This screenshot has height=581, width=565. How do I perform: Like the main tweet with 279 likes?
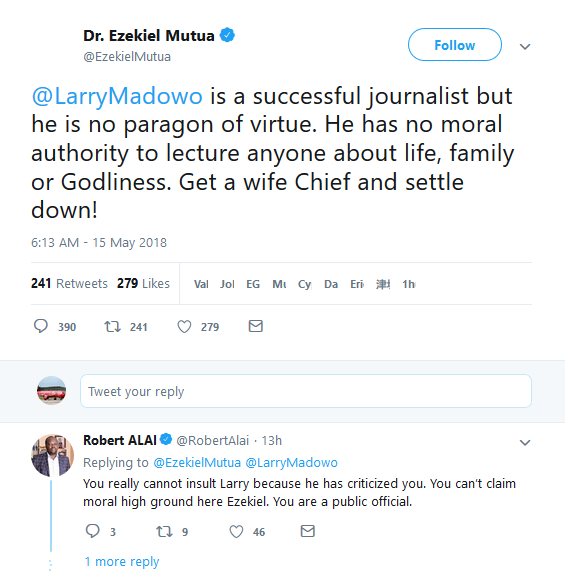click(x=184, y=326)
